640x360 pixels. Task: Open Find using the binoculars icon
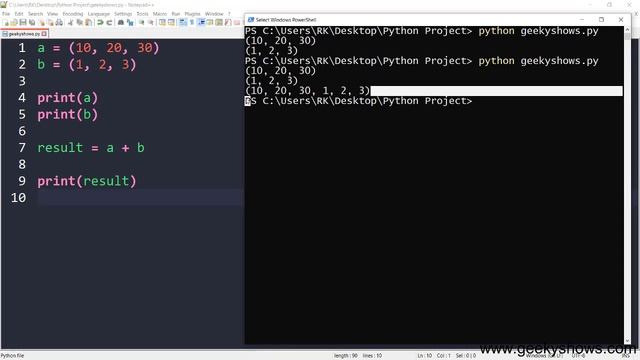[x=121, y=22]
